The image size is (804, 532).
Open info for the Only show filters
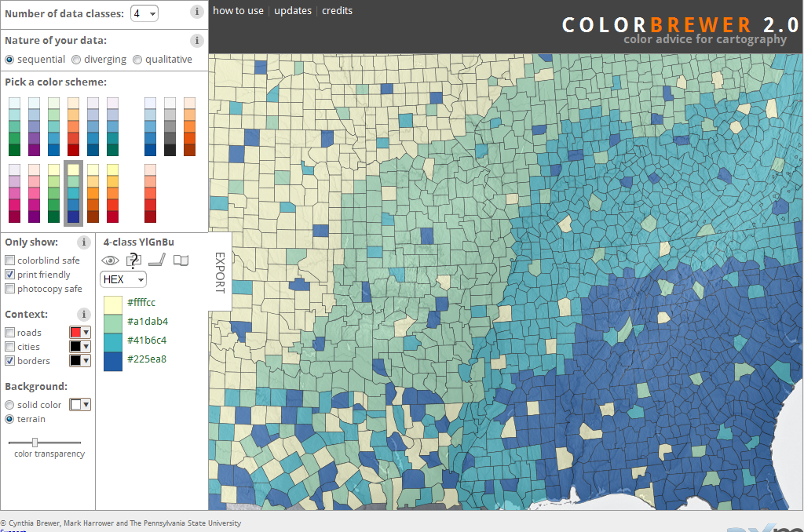[x=84, y=242]
